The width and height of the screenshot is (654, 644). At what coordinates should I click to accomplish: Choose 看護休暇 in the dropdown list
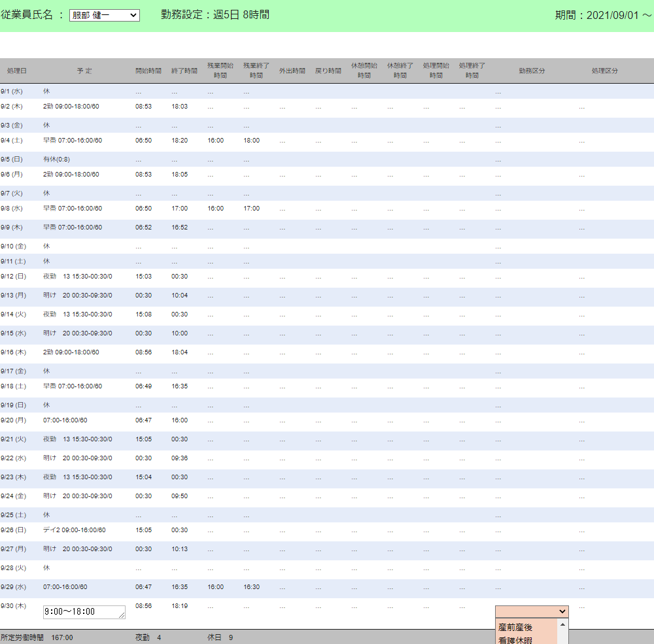[x=515, y=640]
